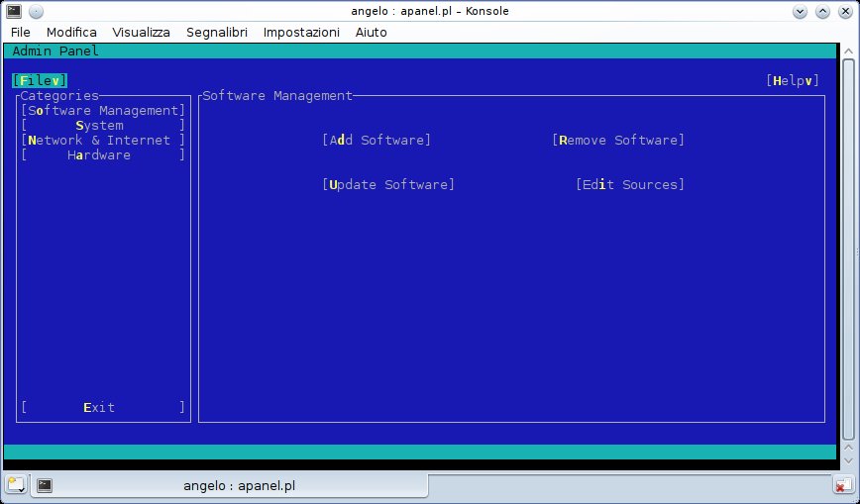Click the terminal scrollbar up arrow
This screenshot has height=504, width=860.
point(848,51)
